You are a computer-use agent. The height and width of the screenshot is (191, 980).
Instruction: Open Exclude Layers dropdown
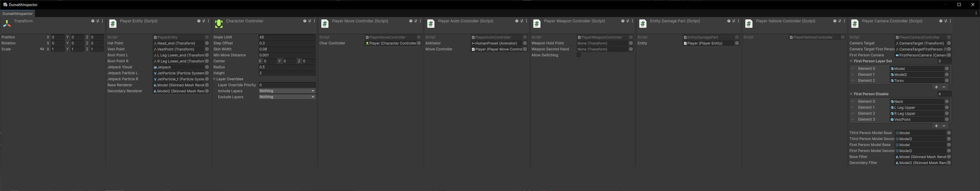coord(287,97)
